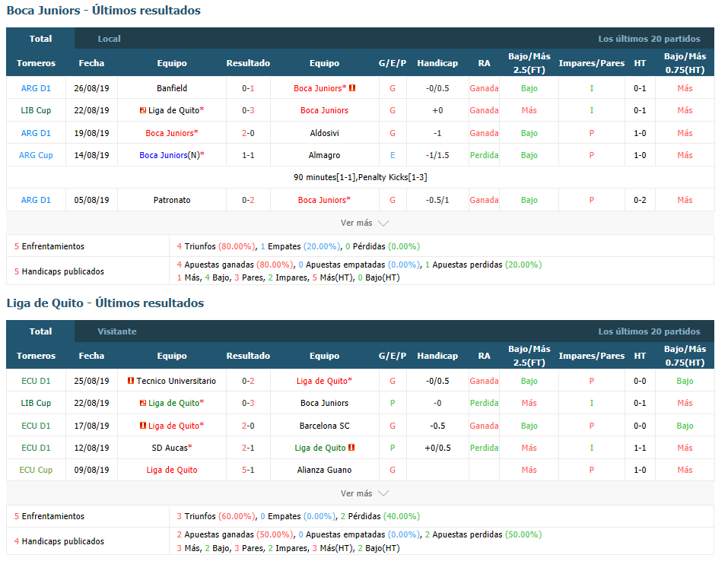Click Boca Juniors in the Liga de Quito table

[324, 403]
